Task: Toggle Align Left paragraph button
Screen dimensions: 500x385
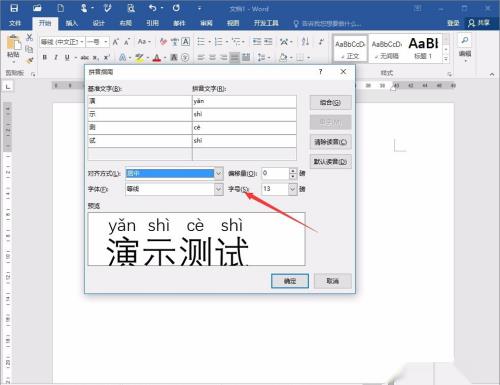Action: [201, 58]
